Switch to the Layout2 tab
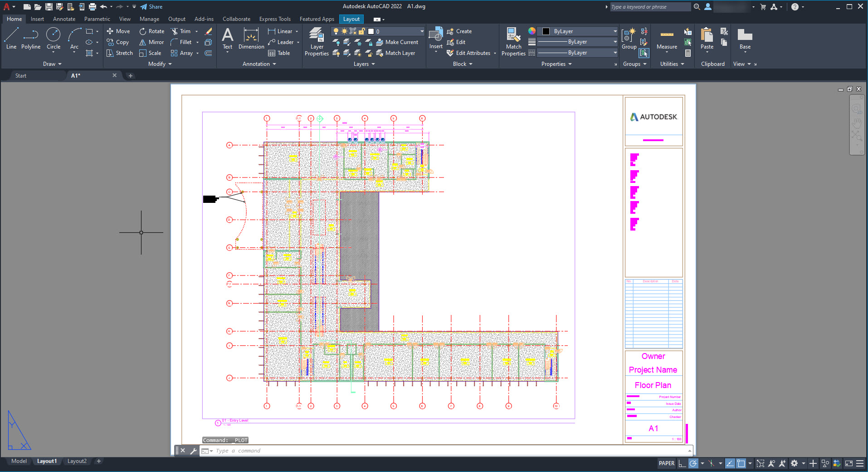868x472 pixels. [77, 461]
